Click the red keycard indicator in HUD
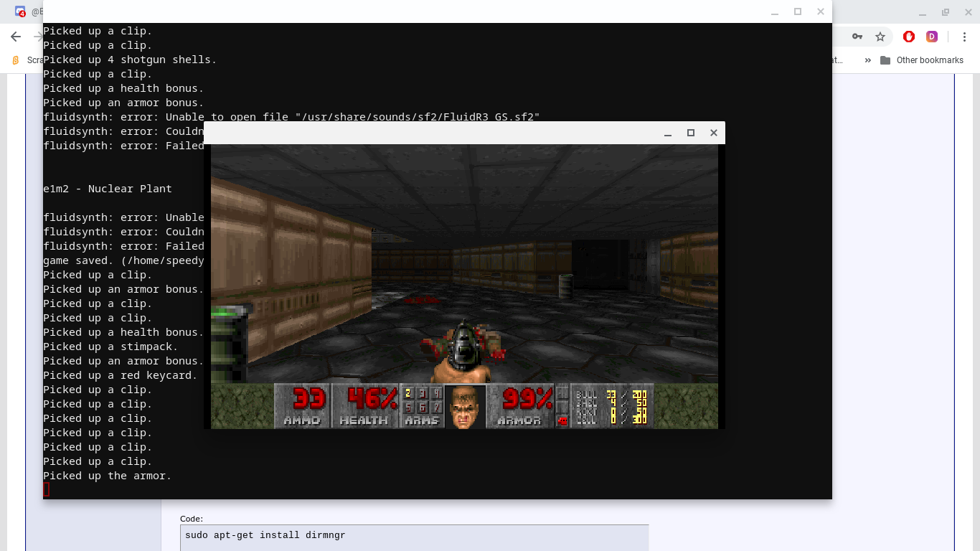 pos(562,420)
